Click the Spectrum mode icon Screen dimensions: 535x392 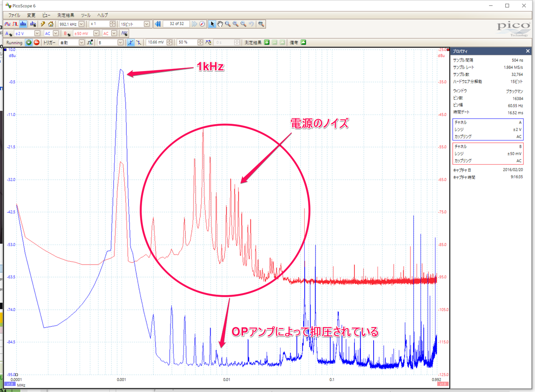coord(23,24)
